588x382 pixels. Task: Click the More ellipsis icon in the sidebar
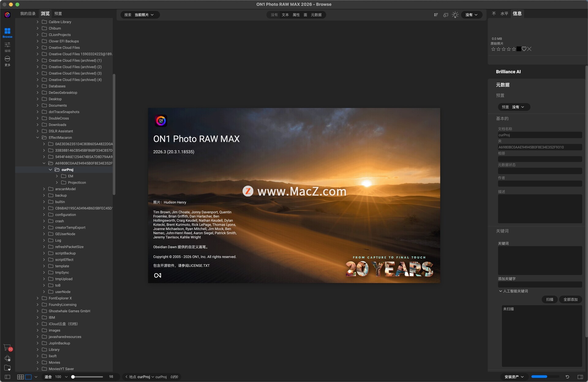pyautogui.click(x=7, y=59)
